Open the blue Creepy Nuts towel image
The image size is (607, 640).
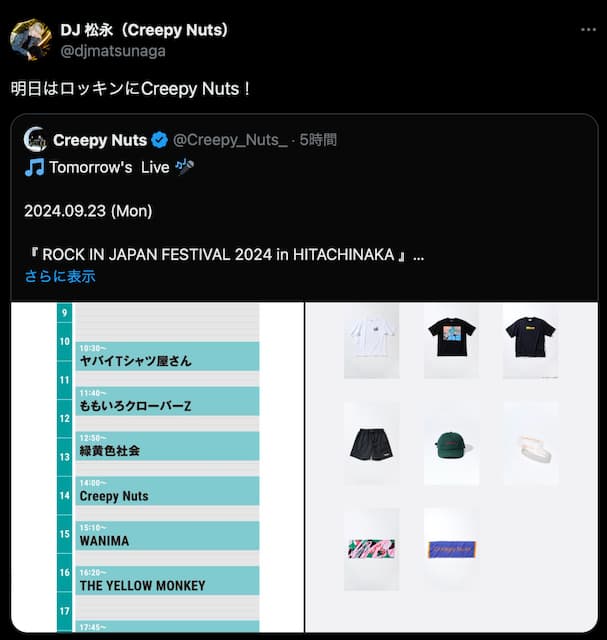click(450, 548)
